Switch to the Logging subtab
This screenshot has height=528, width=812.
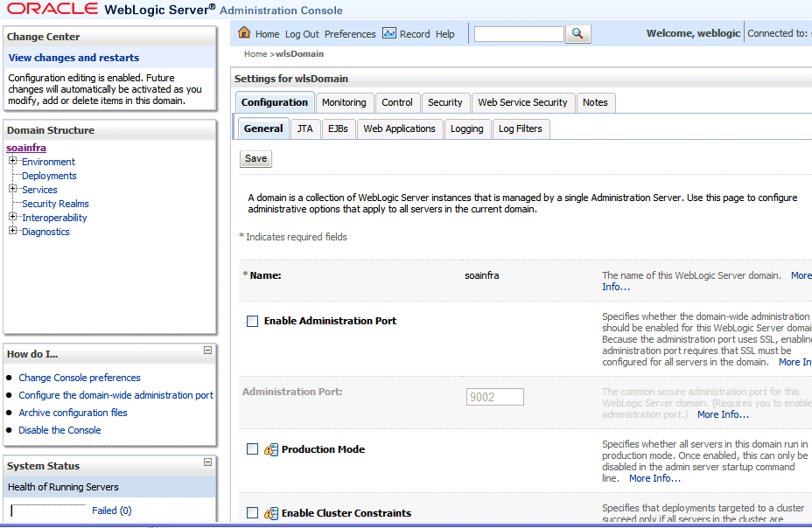tap(466, 129)
